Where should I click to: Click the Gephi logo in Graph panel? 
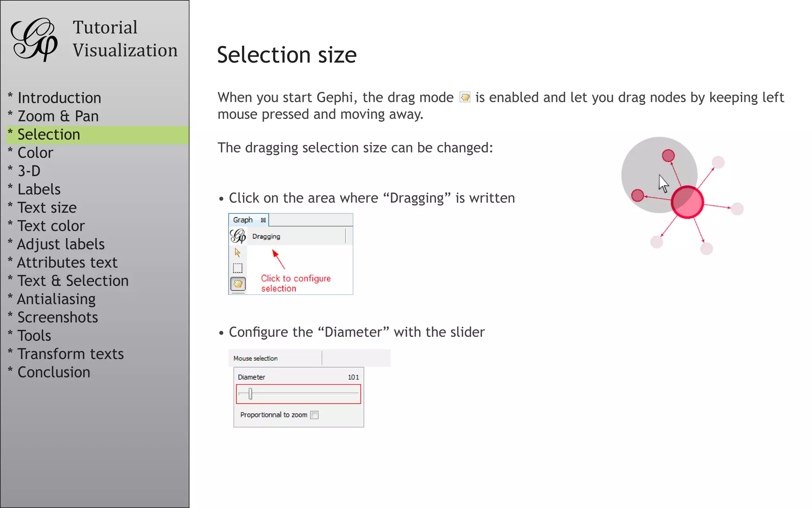(x=238, y=236)
